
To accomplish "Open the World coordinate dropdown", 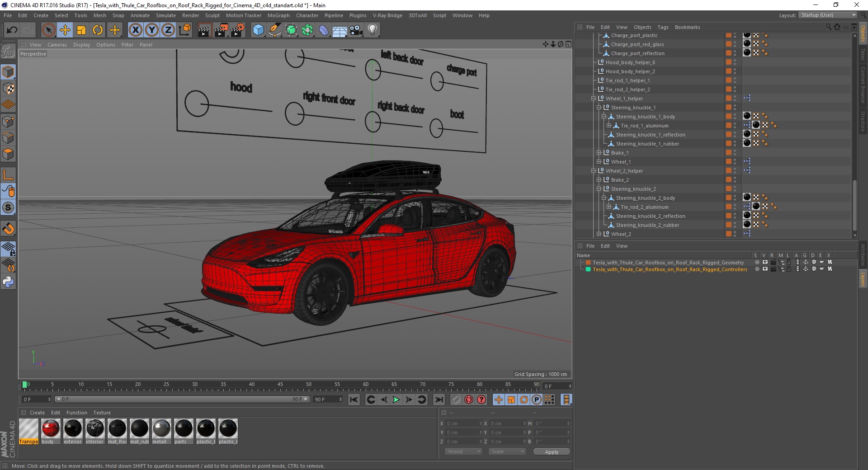I will (463, 451).
